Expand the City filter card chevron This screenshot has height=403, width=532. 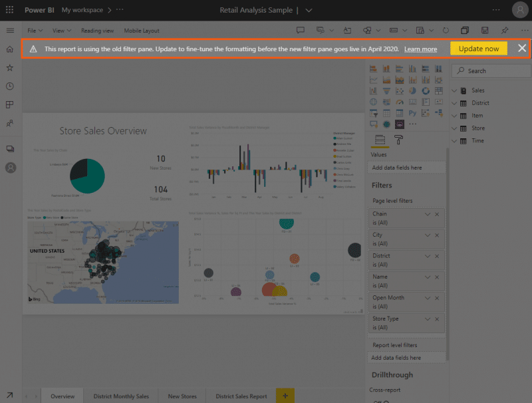(x=428, y=235)
